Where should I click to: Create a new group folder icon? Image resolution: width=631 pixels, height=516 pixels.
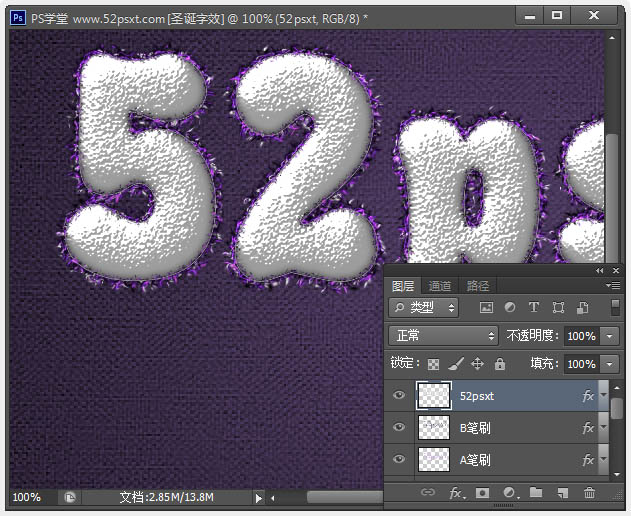point(536,493)
